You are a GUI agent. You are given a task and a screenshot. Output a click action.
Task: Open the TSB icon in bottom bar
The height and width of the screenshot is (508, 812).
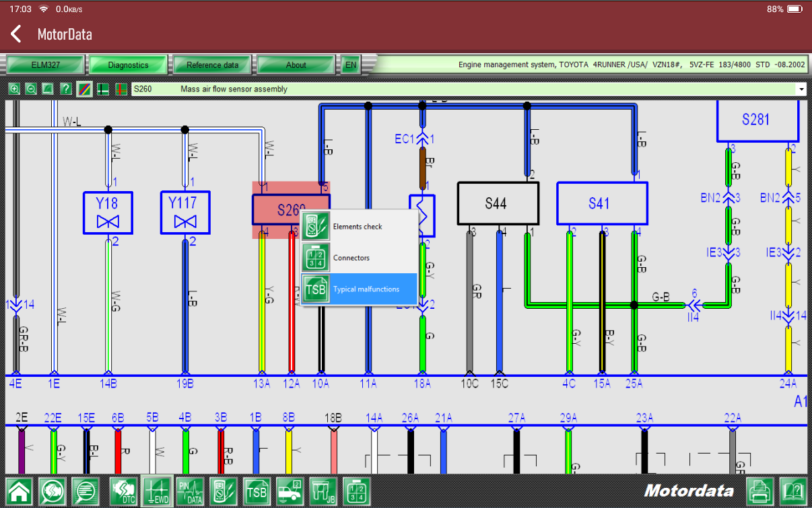(257, 491)
